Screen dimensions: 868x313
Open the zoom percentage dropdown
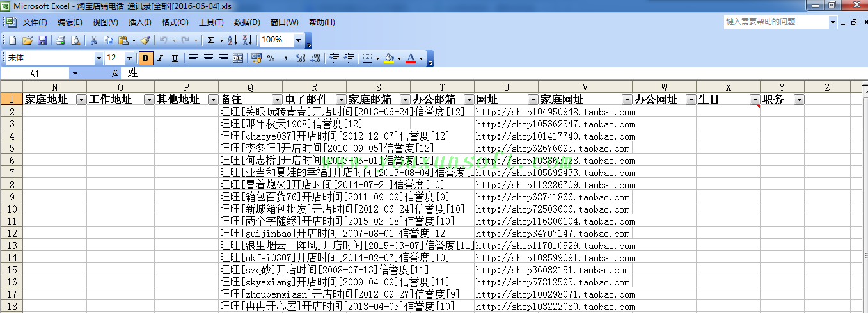(x=298, y=40)
